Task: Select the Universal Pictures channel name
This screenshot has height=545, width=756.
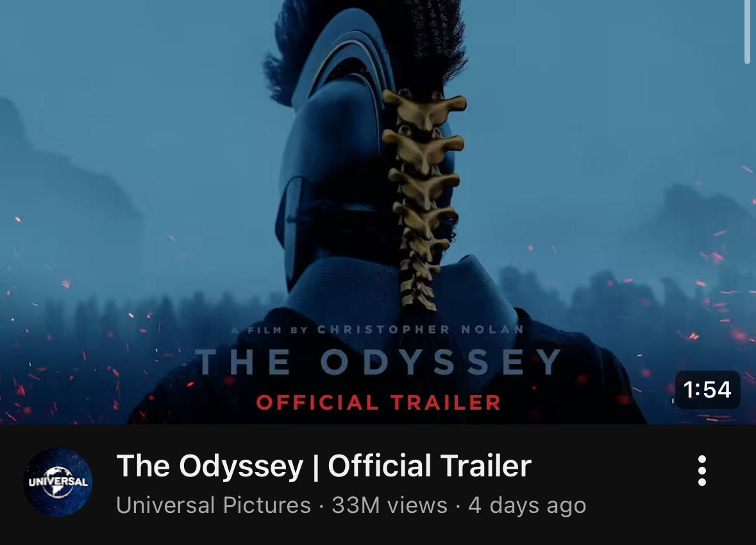Action: pyautogui.click(x=214, y=505)
